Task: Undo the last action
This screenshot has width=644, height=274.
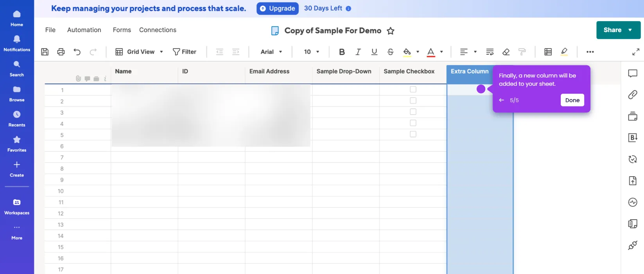Action: (77, 52)
